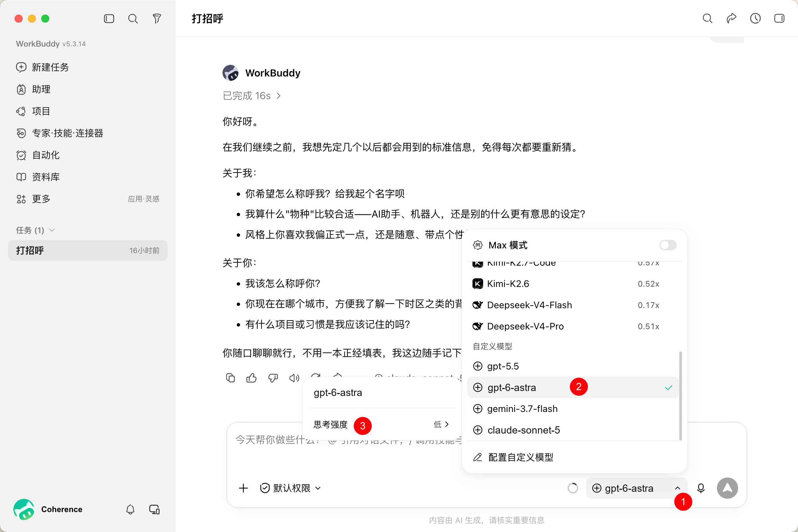This screenshot has width=798, height=532.
Task: Like the reply with thumbs up
Action: coord(251,378)
